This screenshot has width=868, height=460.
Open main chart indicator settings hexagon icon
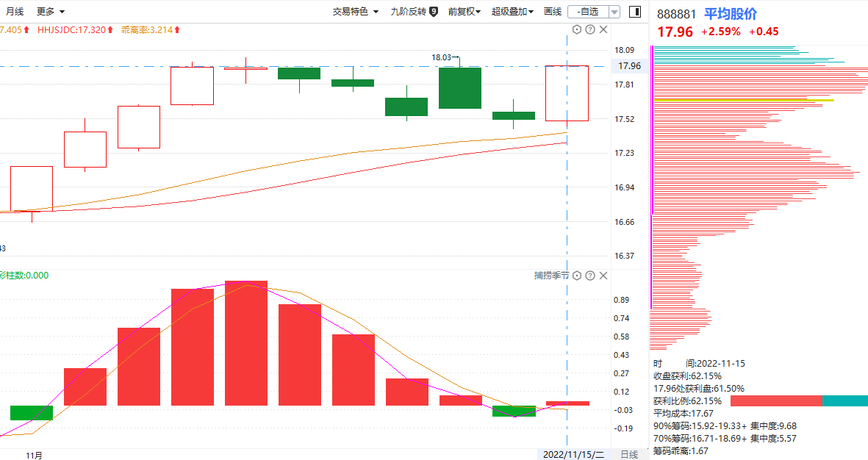577,29
